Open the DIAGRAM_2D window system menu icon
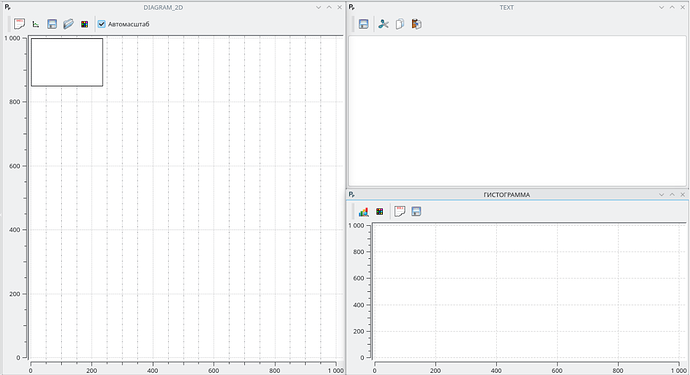Viewport: 690px width, 375px height. point(7,7)
